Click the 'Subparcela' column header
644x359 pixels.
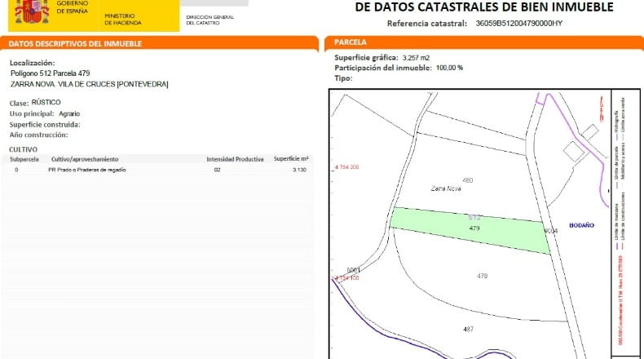[x=24, y=159]
